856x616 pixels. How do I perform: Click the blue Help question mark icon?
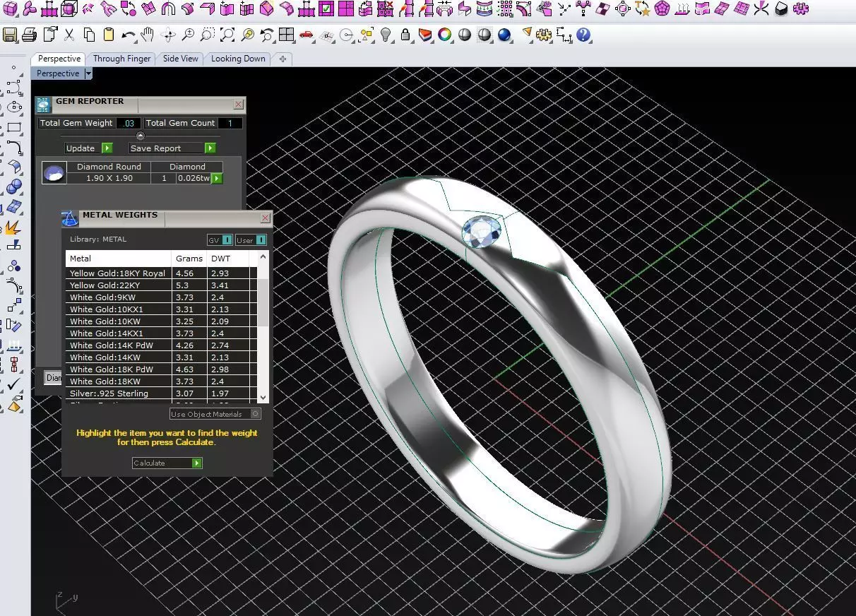click(583, 35)
